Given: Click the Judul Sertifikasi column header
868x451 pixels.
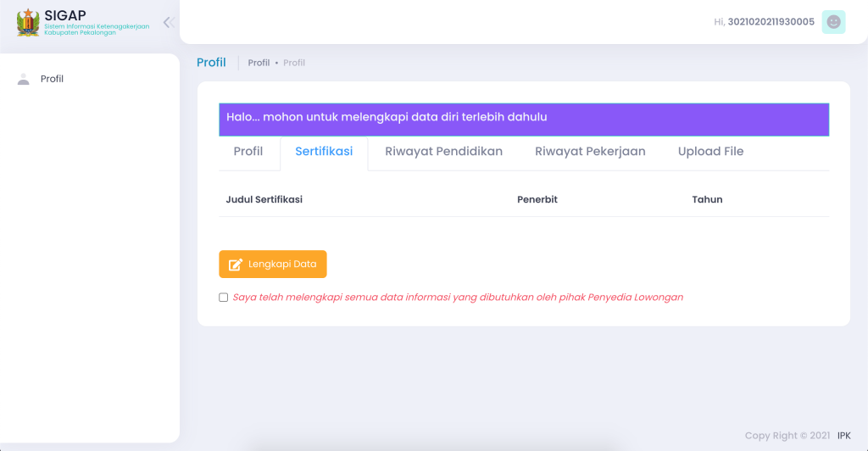Looking at the screenshot, I should coord(264,200).
